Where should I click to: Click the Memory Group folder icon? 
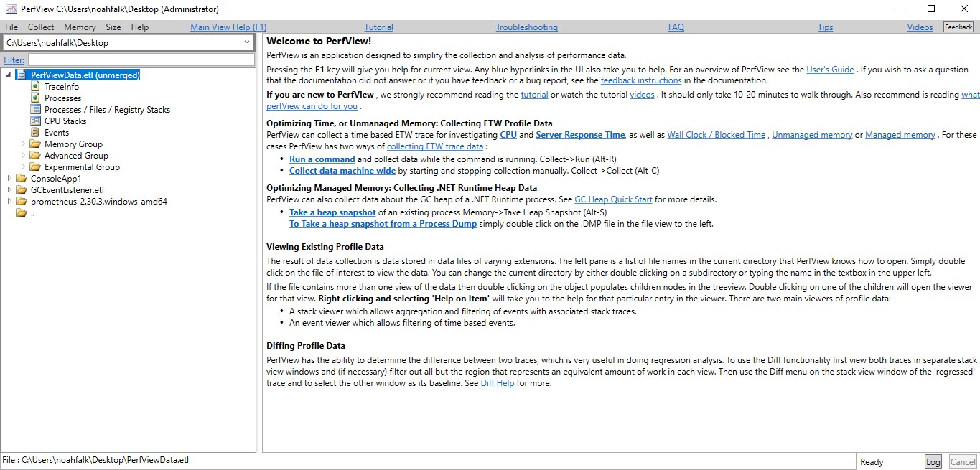37,144
